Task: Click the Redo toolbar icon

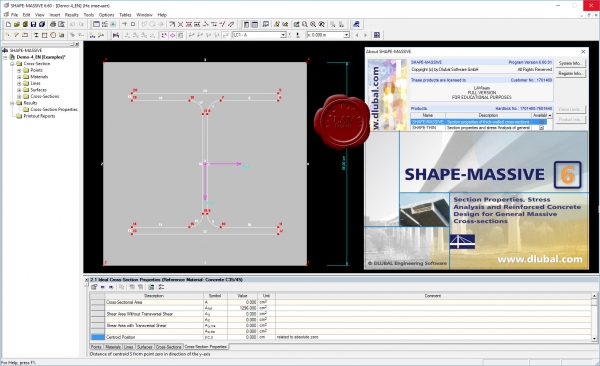Action: coord(81,24)
